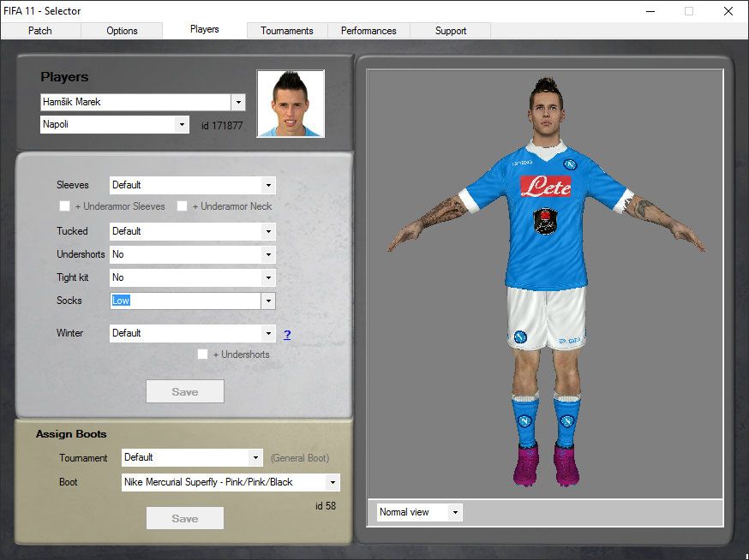Viewport: 749px width, 560px height.
Task: Switch to the Patch tab
Action: [x=40, y=31]
